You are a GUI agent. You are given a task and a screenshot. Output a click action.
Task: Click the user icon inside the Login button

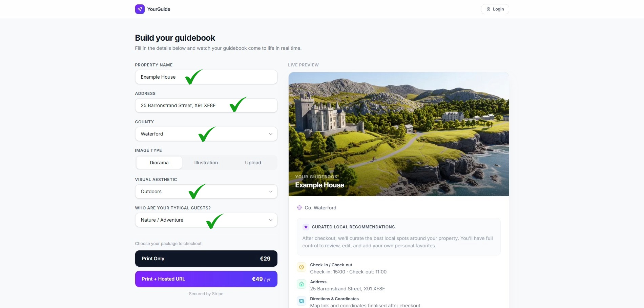pyautogui.click(x=489, y=9)
